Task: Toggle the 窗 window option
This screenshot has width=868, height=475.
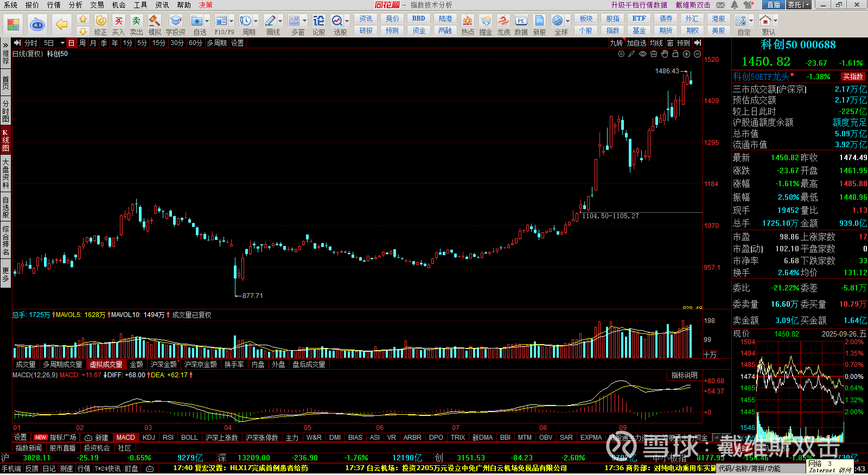Action: click(670, 43)
